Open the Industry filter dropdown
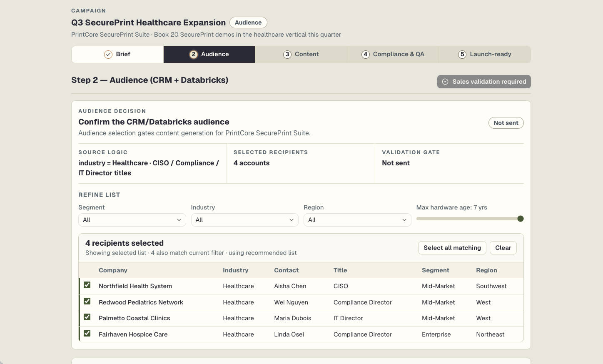Image resolution: width=603 pixels, height=364 pixels. click(244, 220)
